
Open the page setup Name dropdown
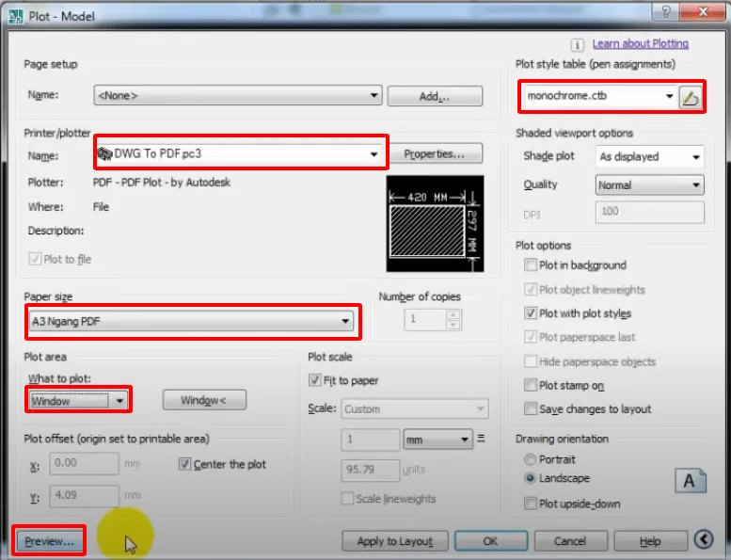tap(238, 96)
